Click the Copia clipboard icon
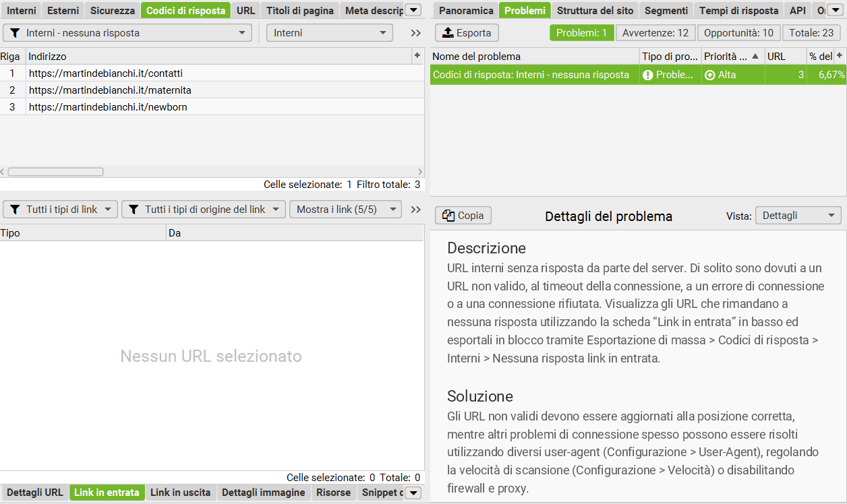This screenshot has width=847, height=504. [448, 216]
